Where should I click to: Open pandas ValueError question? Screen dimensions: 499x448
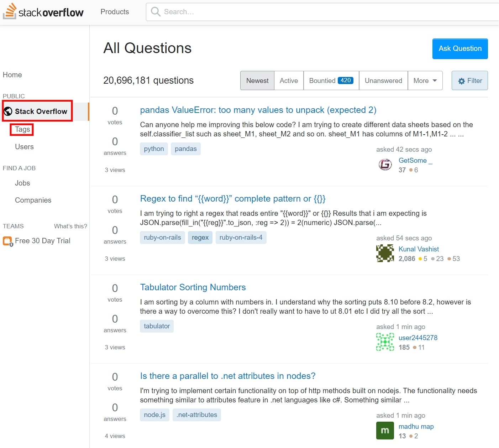point(258,110)
